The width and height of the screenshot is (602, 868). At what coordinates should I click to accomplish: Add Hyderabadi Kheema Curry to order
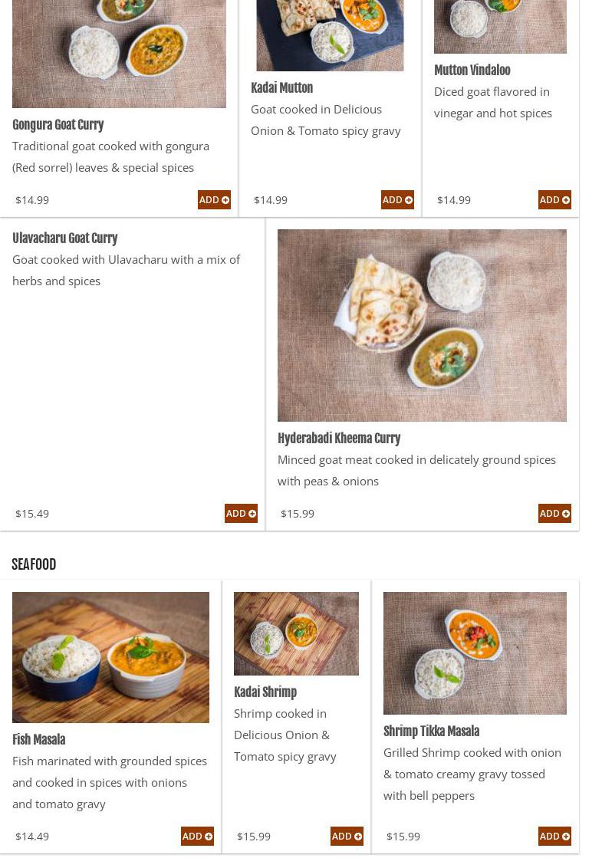(x=554, y=514)
